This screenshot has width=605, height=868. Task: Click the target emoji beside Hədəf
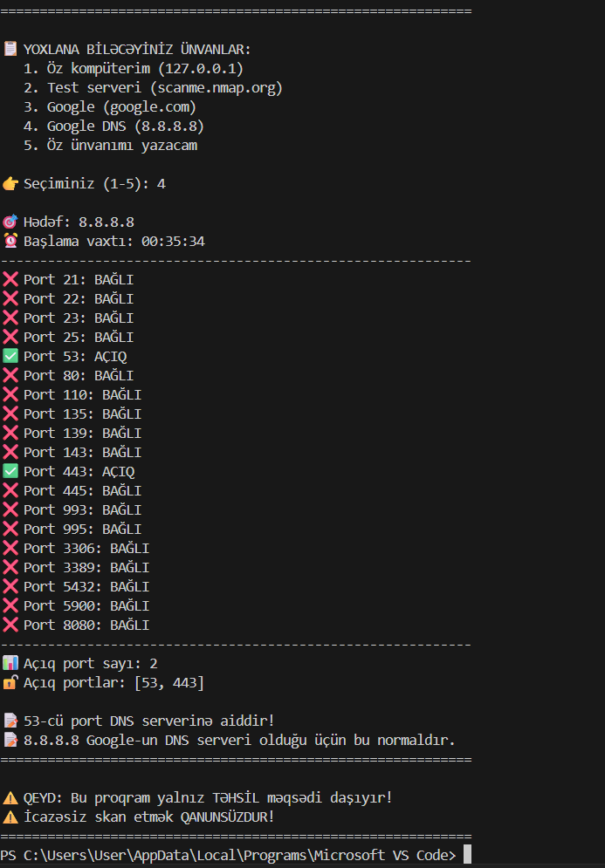pos(10,222)
